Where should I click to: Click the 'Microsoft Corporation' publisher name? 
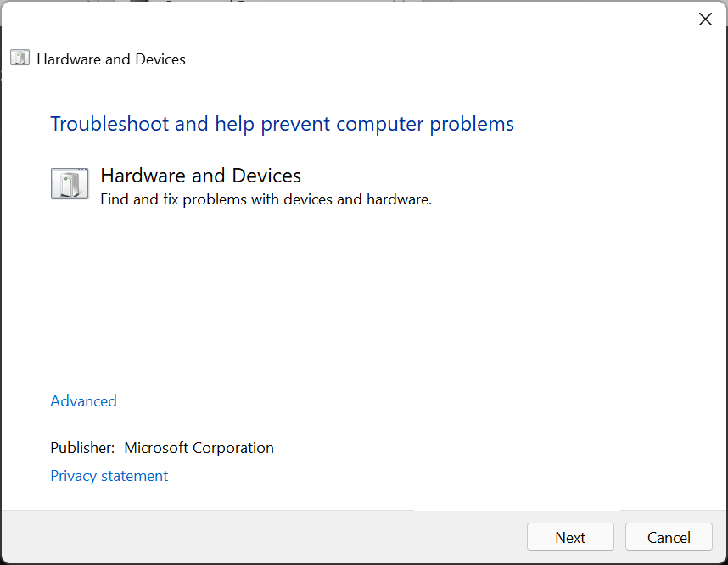[199, 448]
